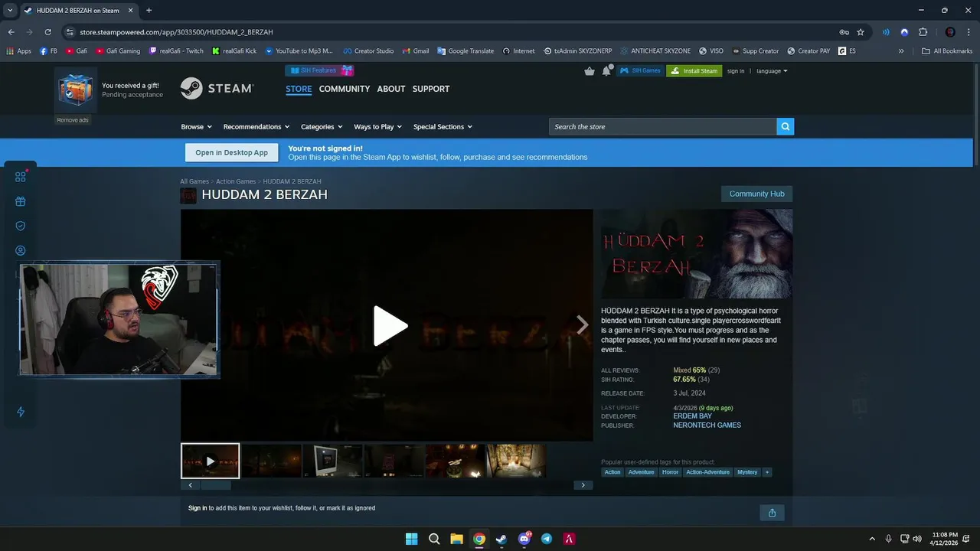This screenshot has width=980, height=551.
Task: Open the shopping cart icon
Action: 590,71
